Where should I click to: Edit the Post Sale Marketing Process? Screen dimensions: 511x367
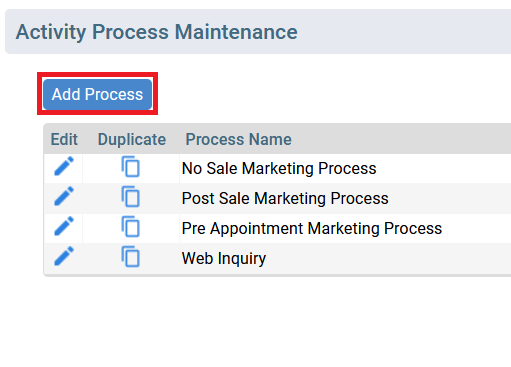click(x=64, y=196)
